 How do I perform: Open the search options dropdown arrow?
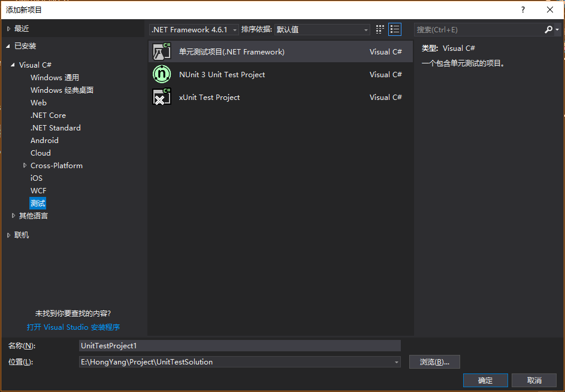[x=557, y=30]
